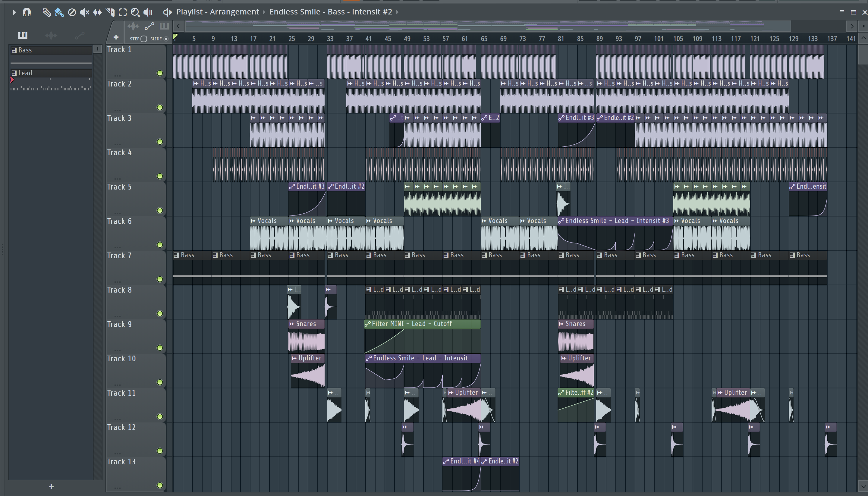Select the Slip tool
Image resolution: width=868 pixels, height=496 pixels.
97,13
